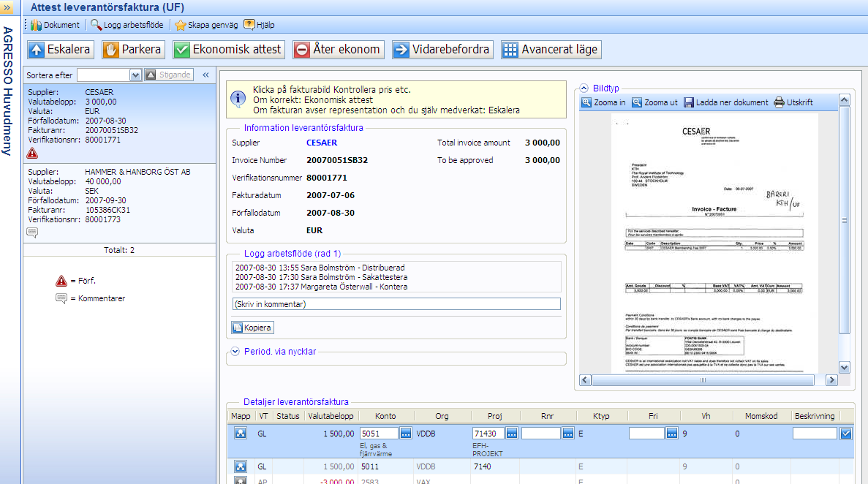Open the Sortera efter dropdown

click(135, 75)
